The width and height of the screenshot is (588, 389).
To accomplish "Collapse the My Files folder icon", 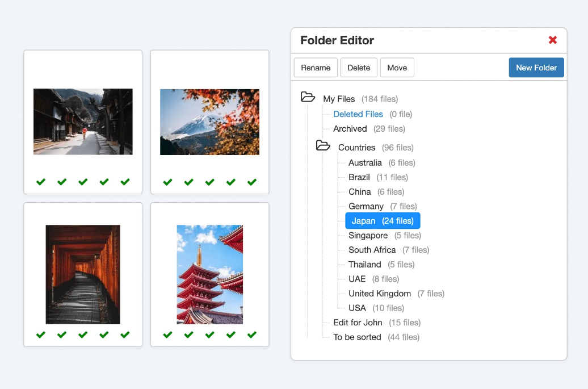I will click(308, 97).
